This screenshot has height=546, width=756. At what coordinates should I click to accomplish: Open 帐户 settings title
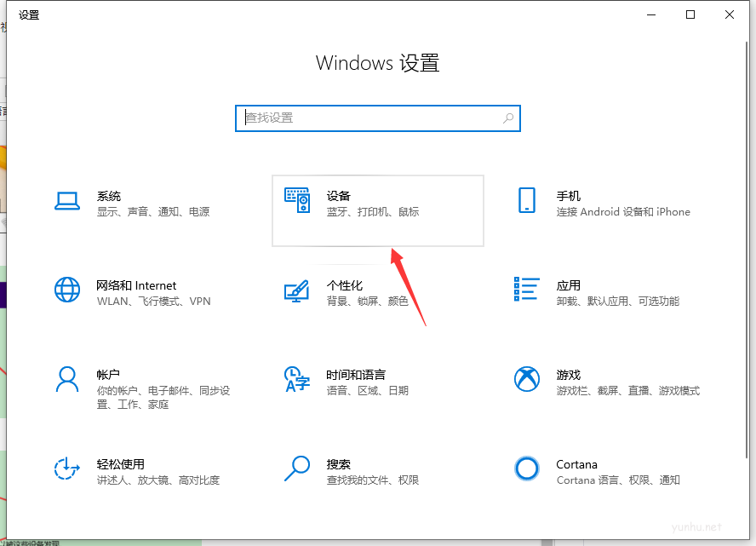[108, 375]
